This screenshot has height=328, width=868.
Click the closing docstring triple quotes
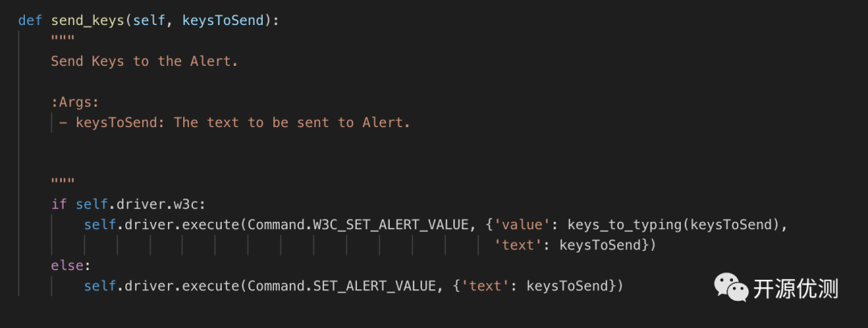click(x=63, y=184)
